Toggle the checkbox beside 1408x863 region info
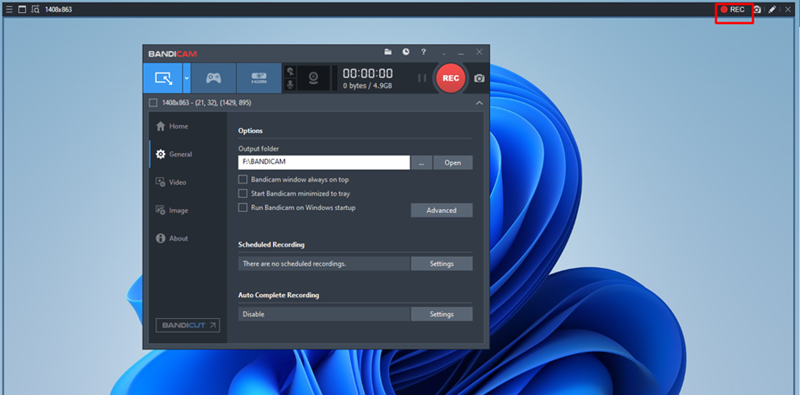This screenshot has width=800, height=395. [153, 103]
